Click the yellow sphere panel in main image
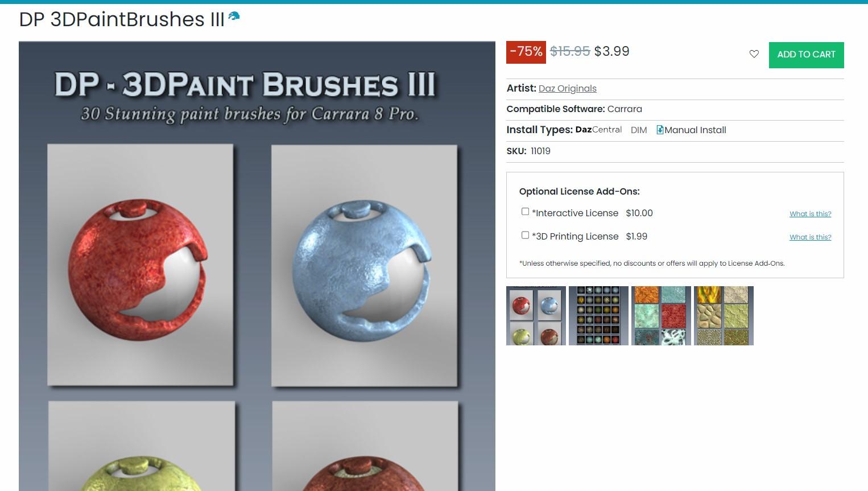 tap(141, 446)
